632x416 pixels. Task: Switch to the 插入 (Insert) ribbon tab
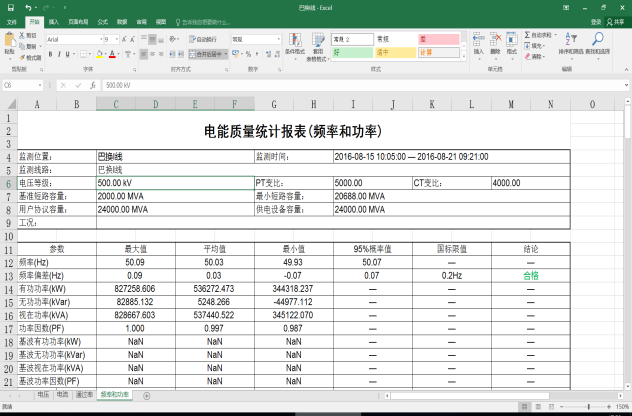point(54,22)
